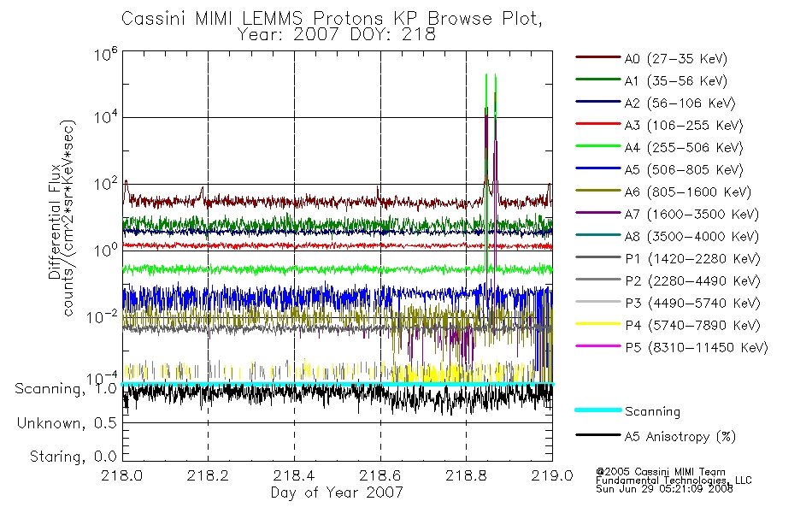Screen dimensions: 812x513
Task: Select the A3 (106-255 KeV) red legend entry
Action: pyautogui.click(x=659, y=125)
